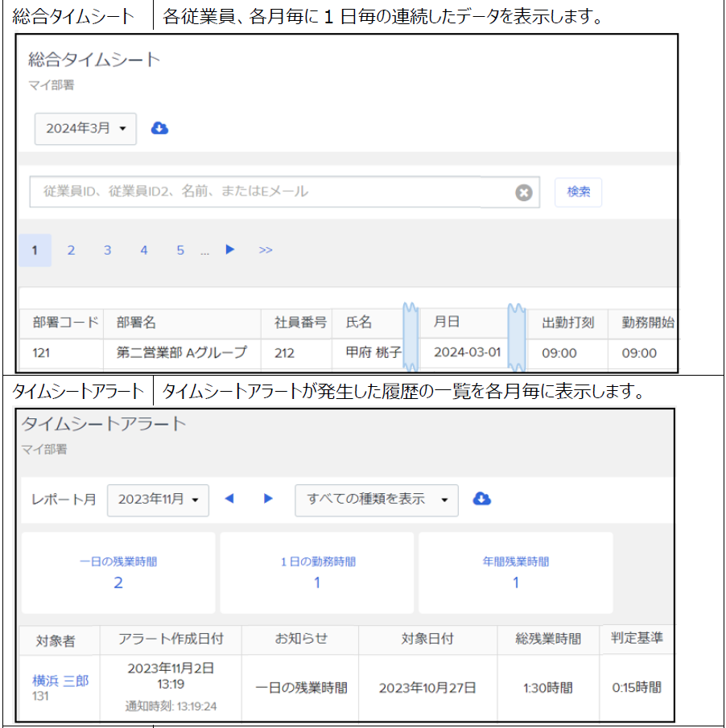Open employee link 横浜 三郎
The image size is (726, 728).
click(x=60, y=681)
